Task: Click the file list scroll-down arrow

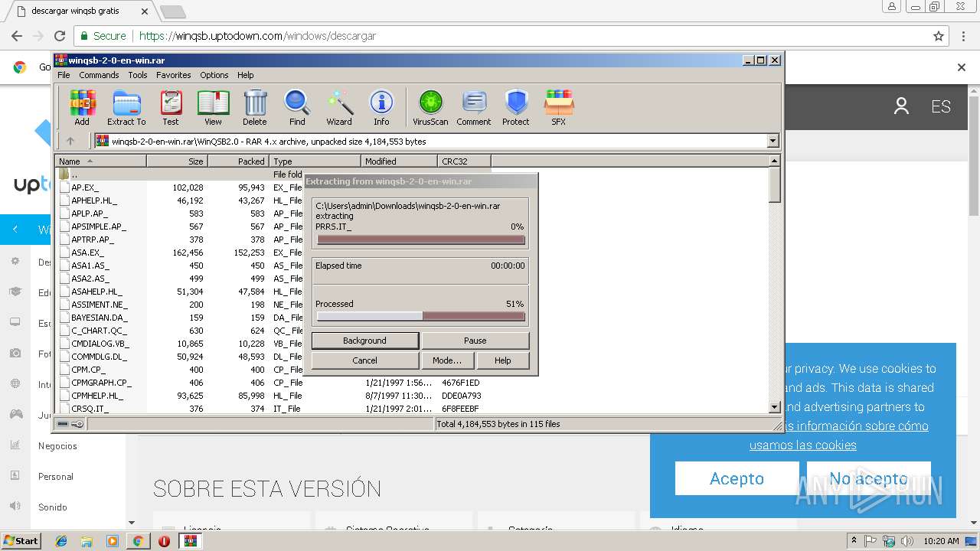Action: click(x=774, y=408)
